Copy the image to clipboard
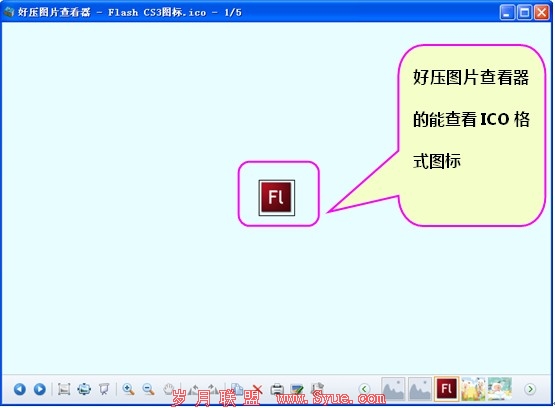 [x=237, y=389]
